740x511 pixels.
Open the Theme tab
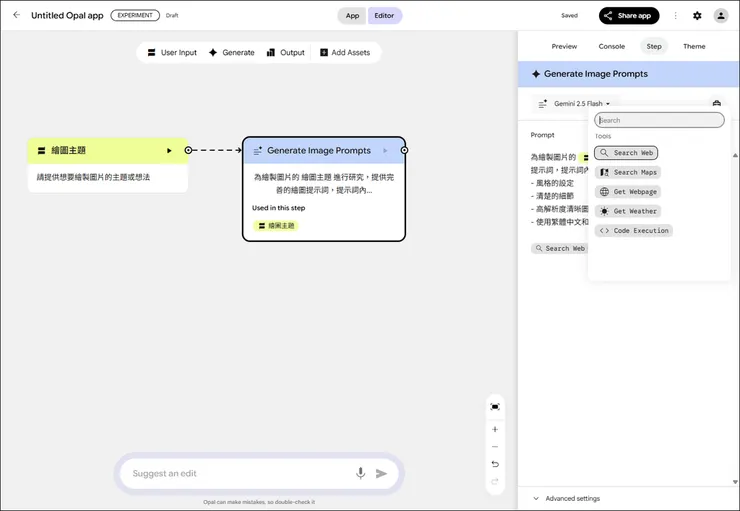click(x=694, y=46)
